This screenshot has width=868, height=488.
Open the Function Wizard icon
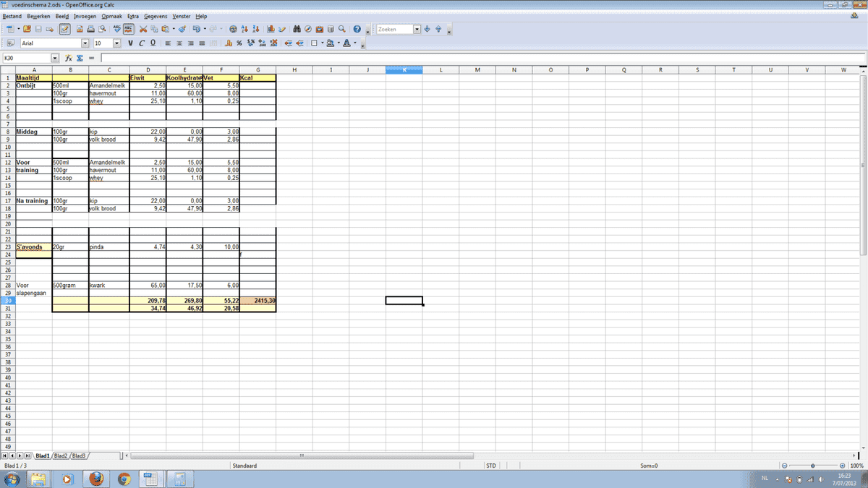click(68, 58)
